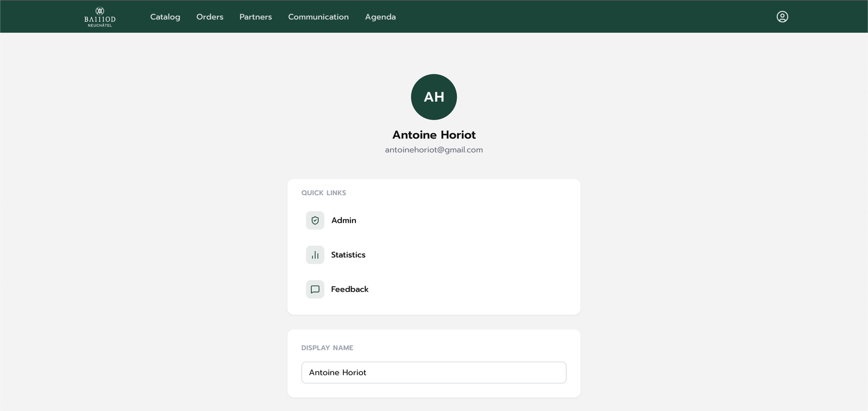Switch to the Communication page

pos(318,17)
